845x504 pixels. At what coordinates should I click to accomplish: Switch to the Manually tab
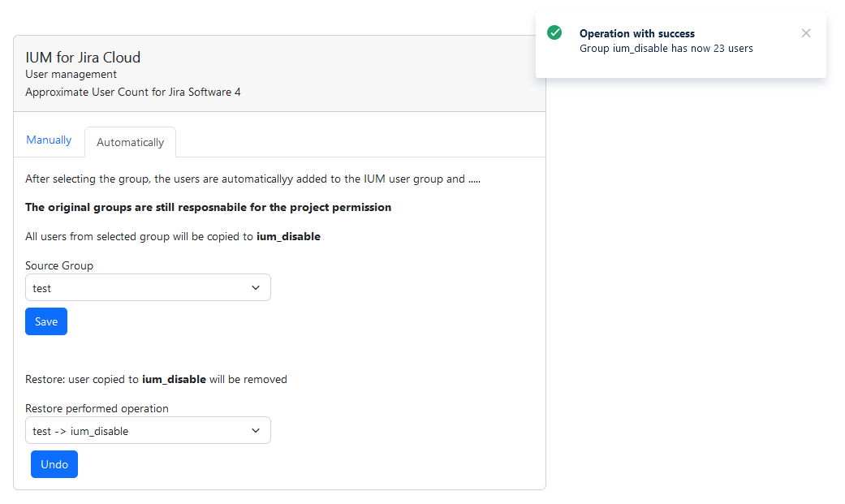(x=49, y=140)
